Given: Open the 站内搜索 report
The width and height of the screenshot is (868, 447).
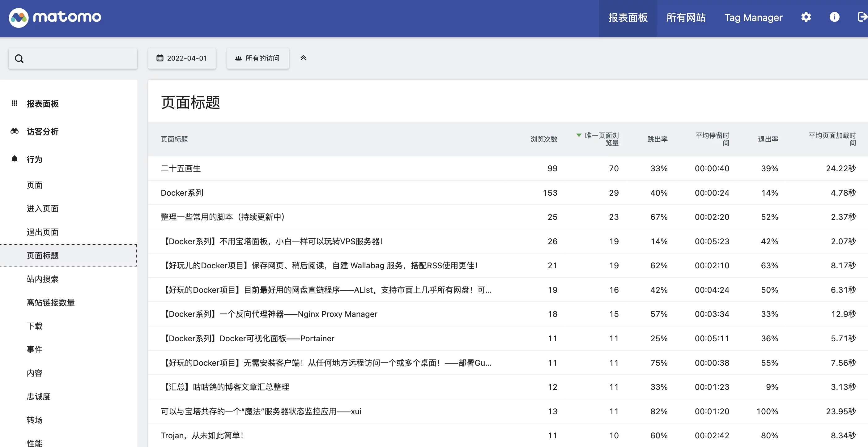Looking at the screenshot, I should point(42,279).
